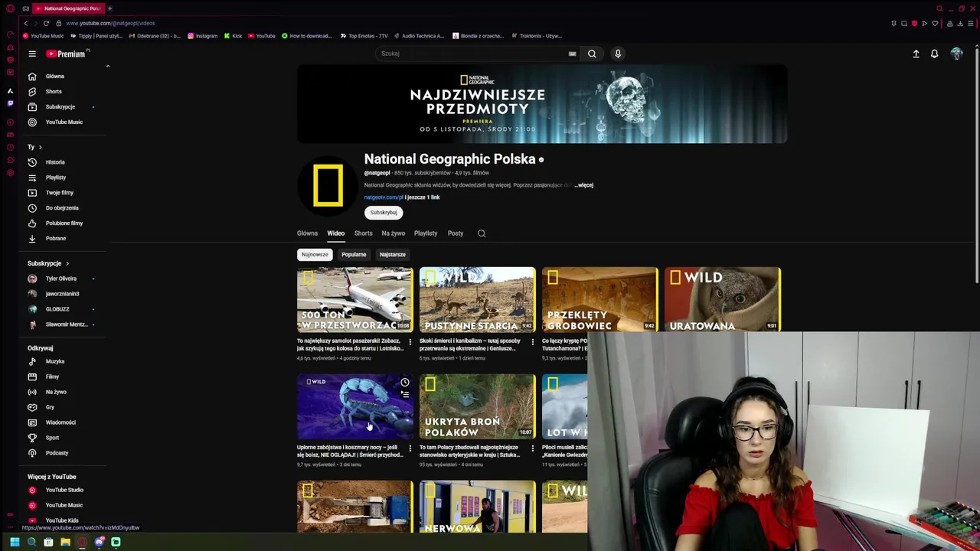Open Na żywo under Odkrywaj in sidebar

pyautogui.click(x=55, y=392)
